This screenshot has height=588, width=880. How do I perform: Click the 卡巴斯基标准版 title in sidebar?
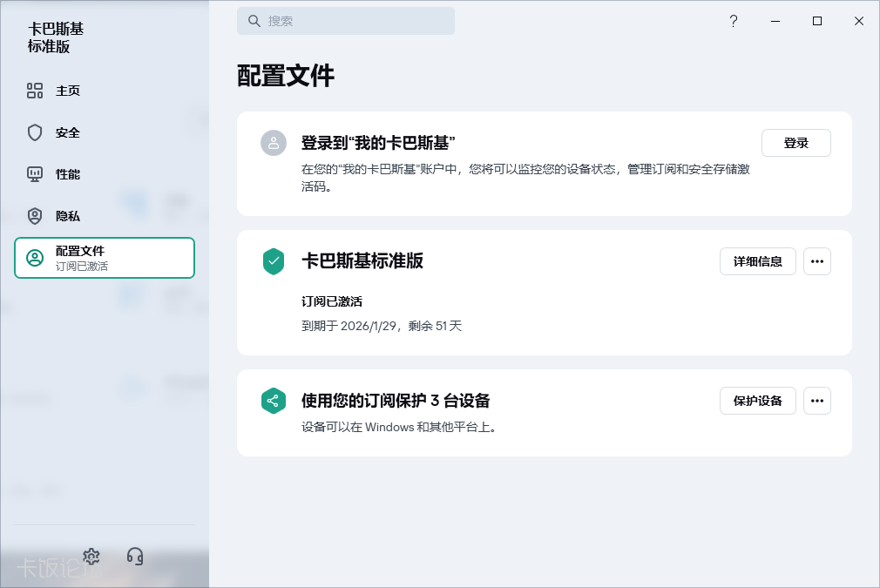click(x=56, y=37)
